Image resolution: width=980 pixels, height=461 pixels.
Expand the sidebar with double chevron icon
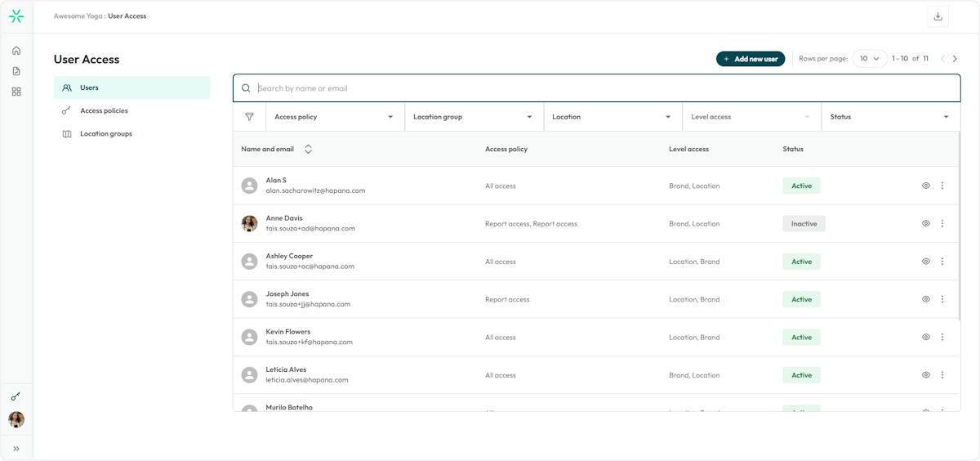16,449
